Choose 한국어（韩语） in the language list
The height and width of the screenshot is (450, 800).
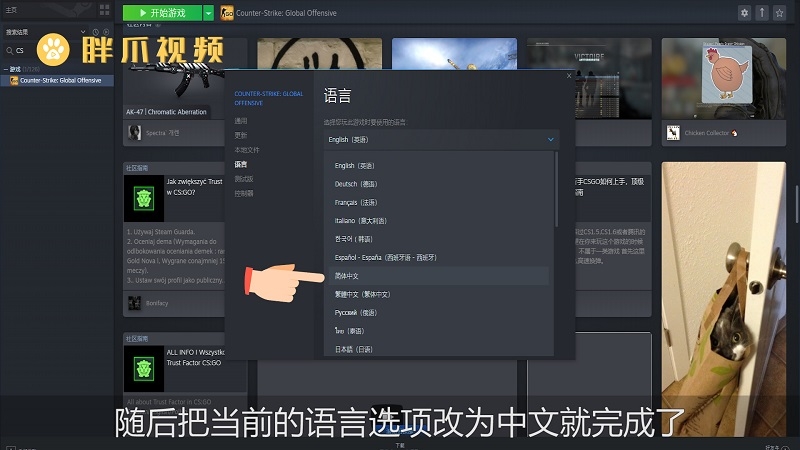[x=439, y=239]
